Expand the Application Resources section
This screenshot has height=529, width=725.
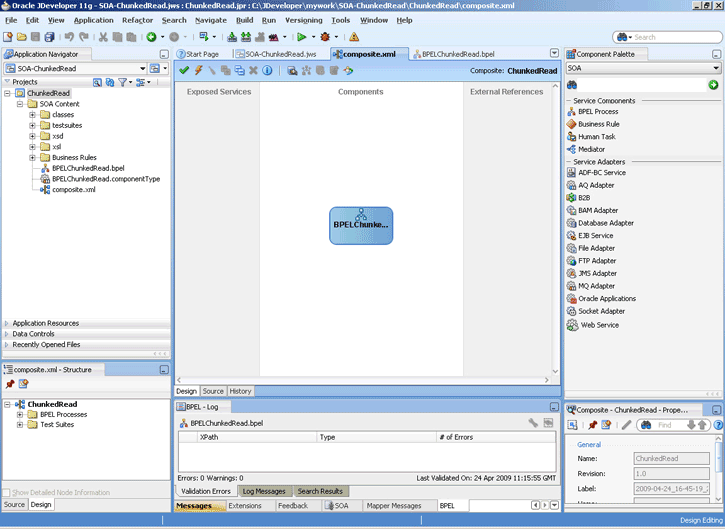pyautogui.click(x=46, y=323)
